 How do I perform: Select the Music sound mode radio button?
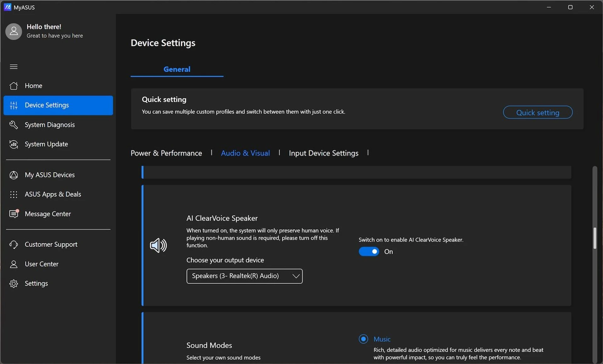(363, 339)
